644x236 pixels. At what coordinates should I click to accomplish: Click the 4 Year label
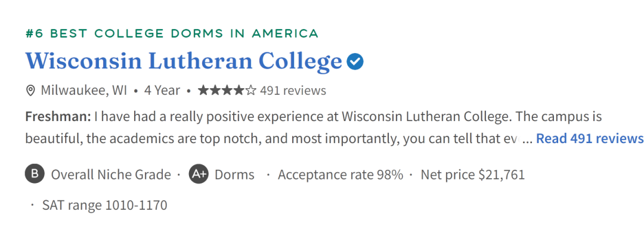(162, 91)
